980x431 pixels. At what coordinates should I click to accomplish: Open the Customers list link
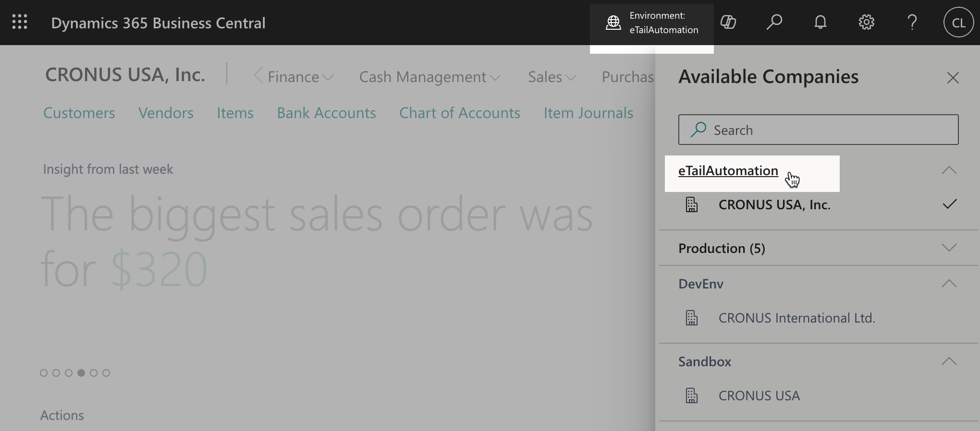click(79, 113)
